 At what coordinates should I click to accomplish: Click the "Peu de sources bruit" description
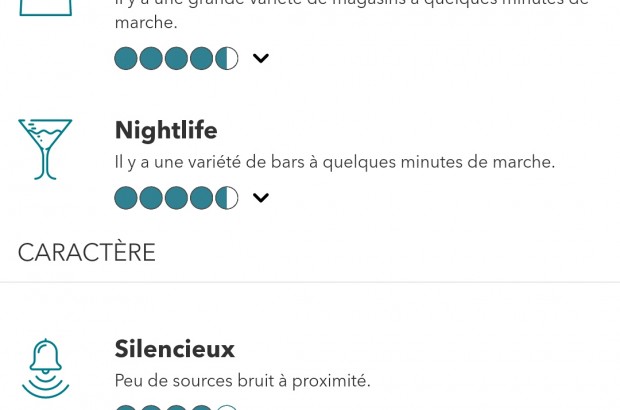243,381
